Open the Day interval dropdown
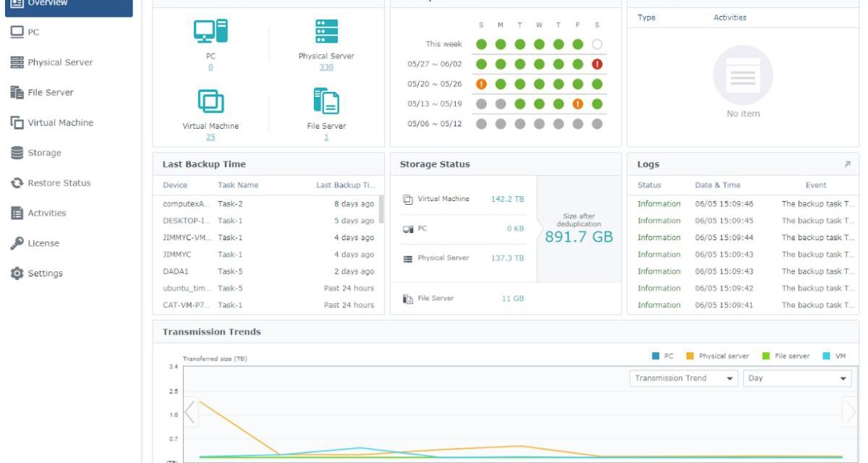 tap(797, 378)
